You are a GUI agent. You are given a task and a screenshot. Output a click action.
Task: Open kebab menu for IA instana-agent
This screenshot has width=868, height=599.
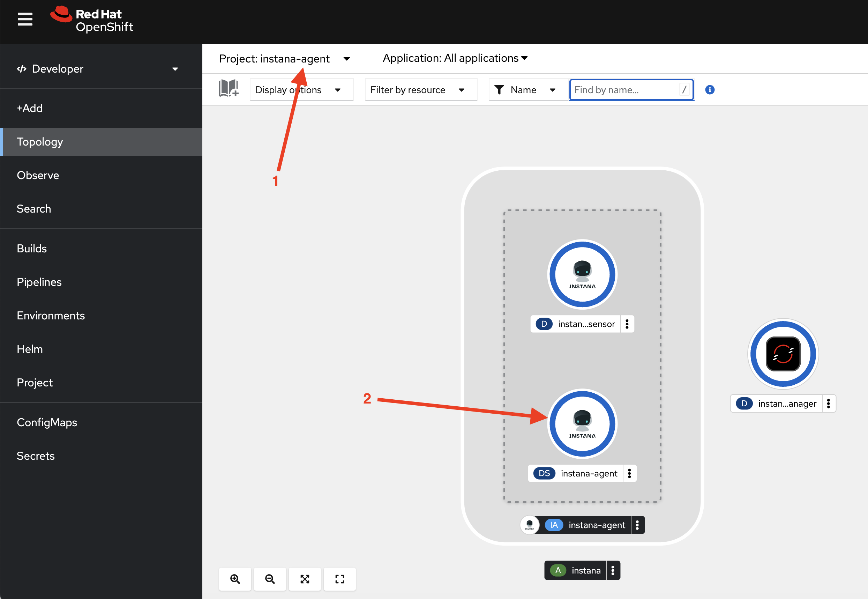click(637, 525)
